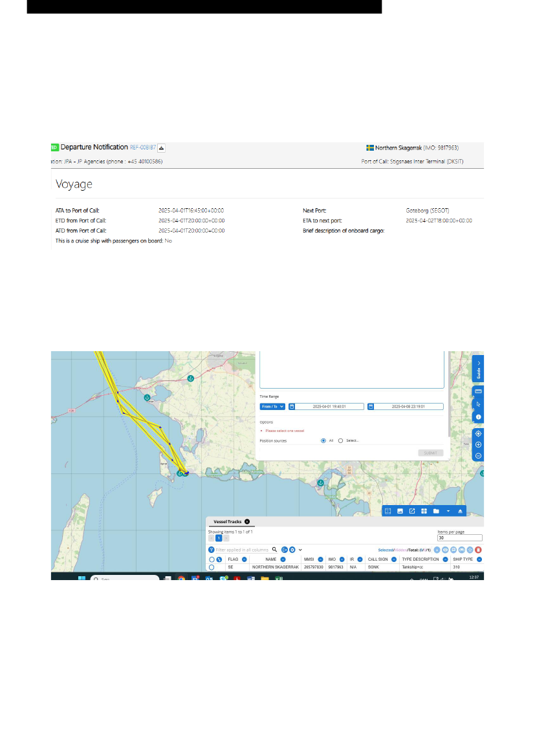Click the download icon beside REF-00BIB7
The height and width of the screenshot is (756, 535).
(x=162, y=147)
